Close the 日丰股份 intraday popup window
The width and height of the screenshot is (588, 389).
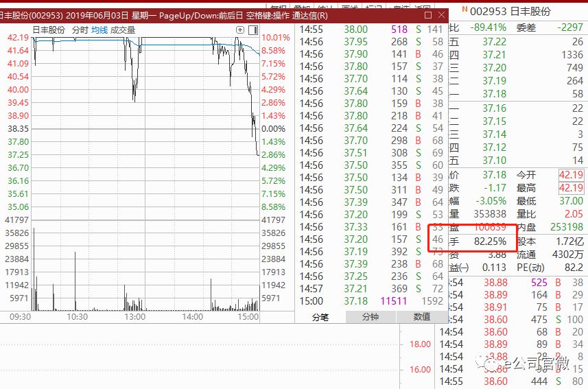(441, 15)
